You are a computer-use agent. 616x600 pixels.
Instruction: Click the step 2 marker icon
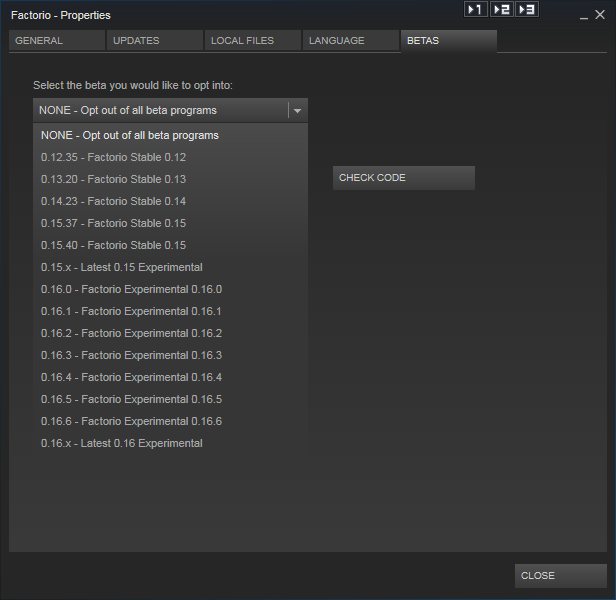[x=502, y=9]
